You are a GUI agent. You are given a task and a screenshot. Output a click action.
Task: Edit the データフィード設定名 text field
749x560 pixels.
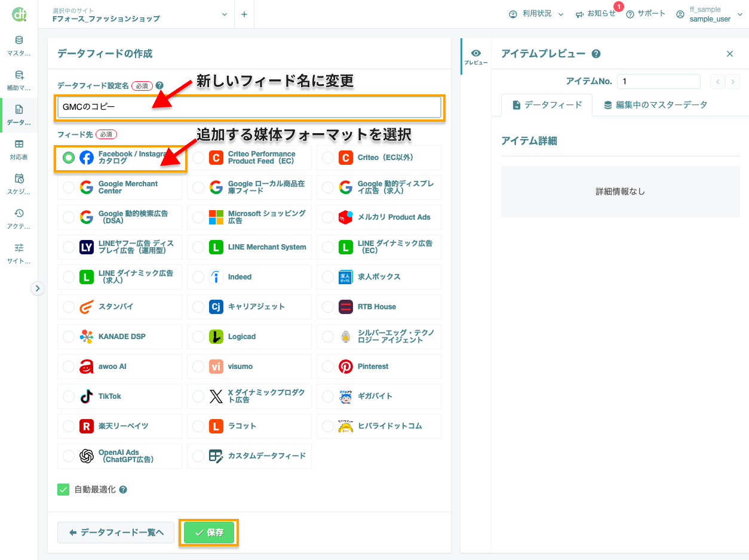tap(250, 107)
